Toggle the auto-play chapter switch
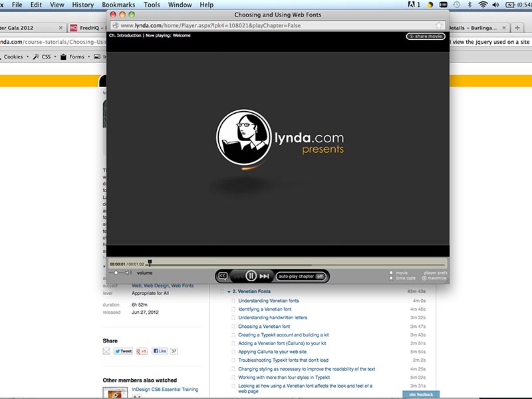532x399 pixels. (320, 276)
